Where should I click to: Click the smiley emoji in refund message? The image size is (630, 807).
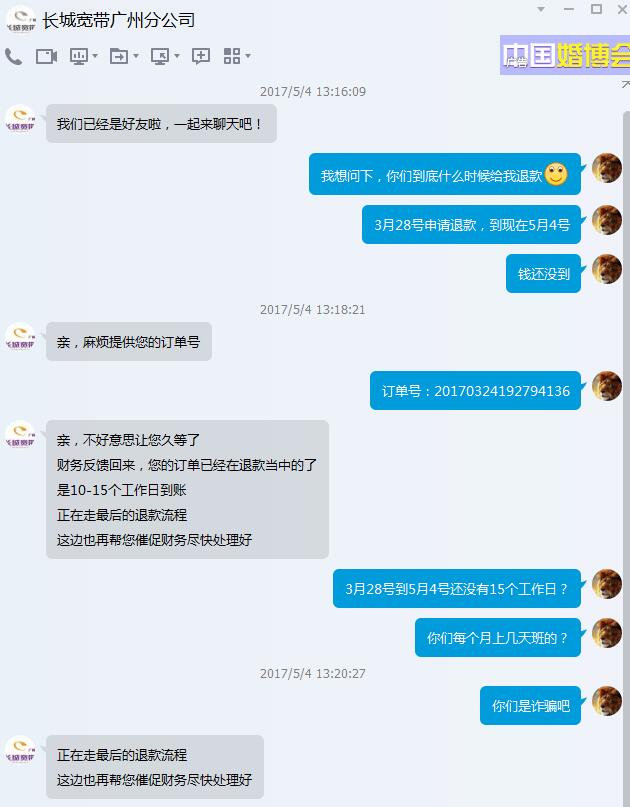pos(556,174)
